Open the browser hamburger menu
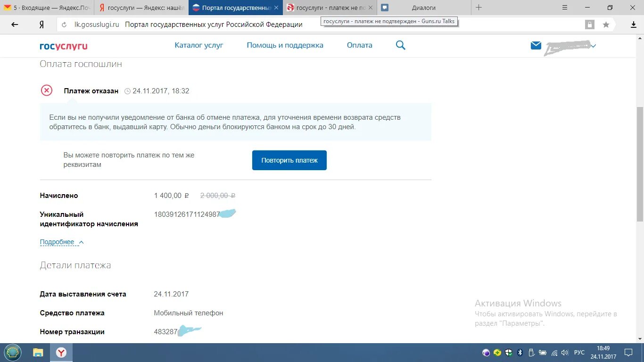 coord(565,8)
